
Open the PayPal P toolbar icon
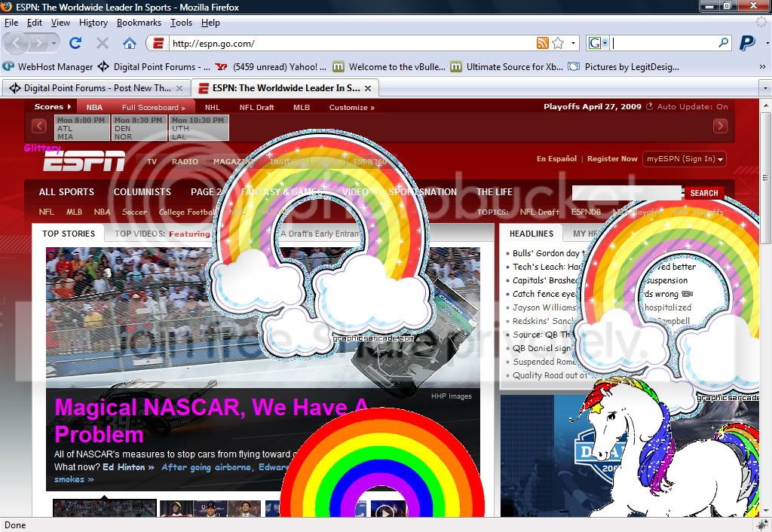tap(747, 43)
